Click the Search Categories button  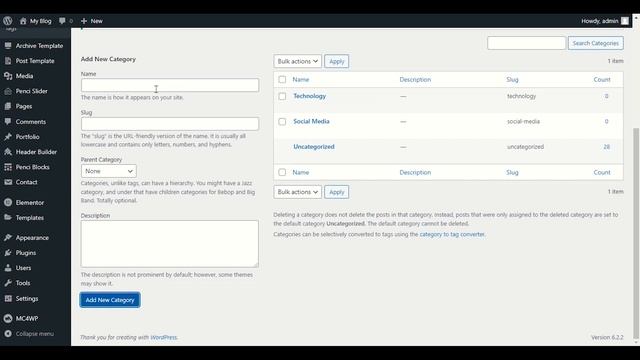pos(596,43)
